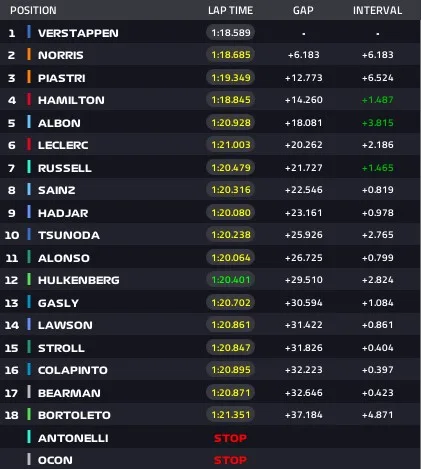Select the INTERVAL column header
Image resolution: width=421 pixels, height=469 pixels.
(x=377, y=10)
